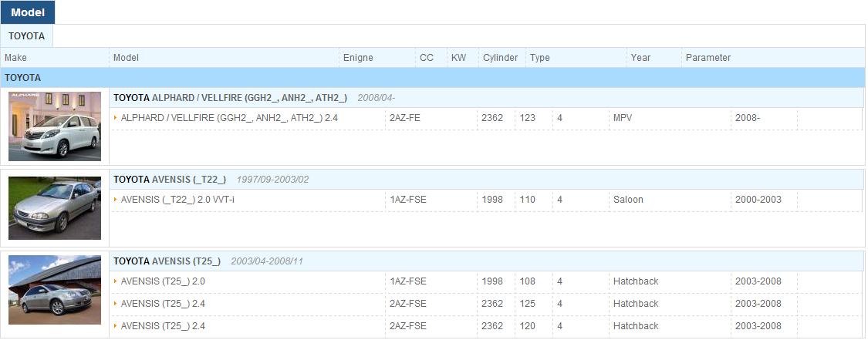This screenshot has height=340, width=868.
Task: Click the Parameter column header
Action: click(x=708, y=58)
